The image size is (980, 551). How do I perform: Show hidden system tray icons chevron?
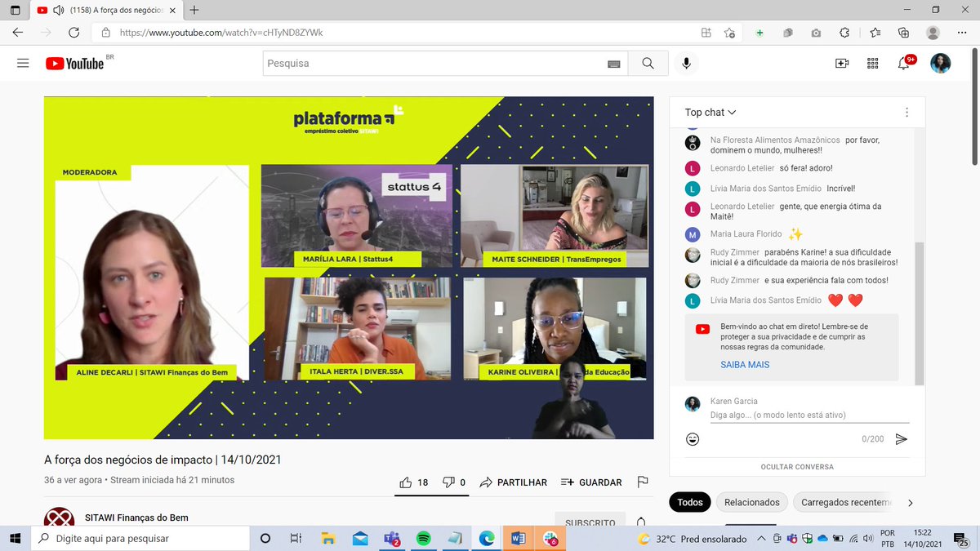click(761, 539)
